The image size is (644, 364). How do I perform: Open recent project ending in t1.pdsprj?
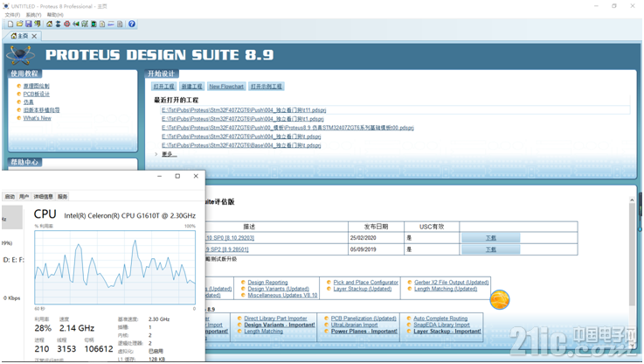[242, 119]
